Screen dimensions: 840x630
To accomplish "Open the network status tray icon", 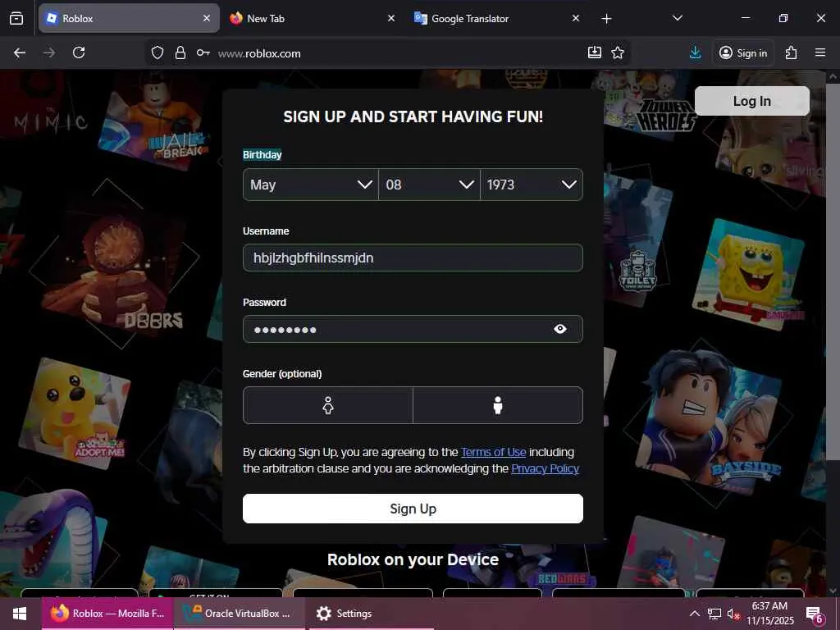I will [714, 614].
